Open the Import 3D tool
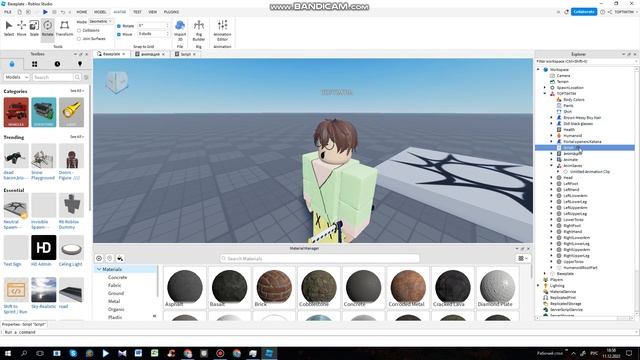The height and width of the screenshot is (360, 640). [180, 31]
